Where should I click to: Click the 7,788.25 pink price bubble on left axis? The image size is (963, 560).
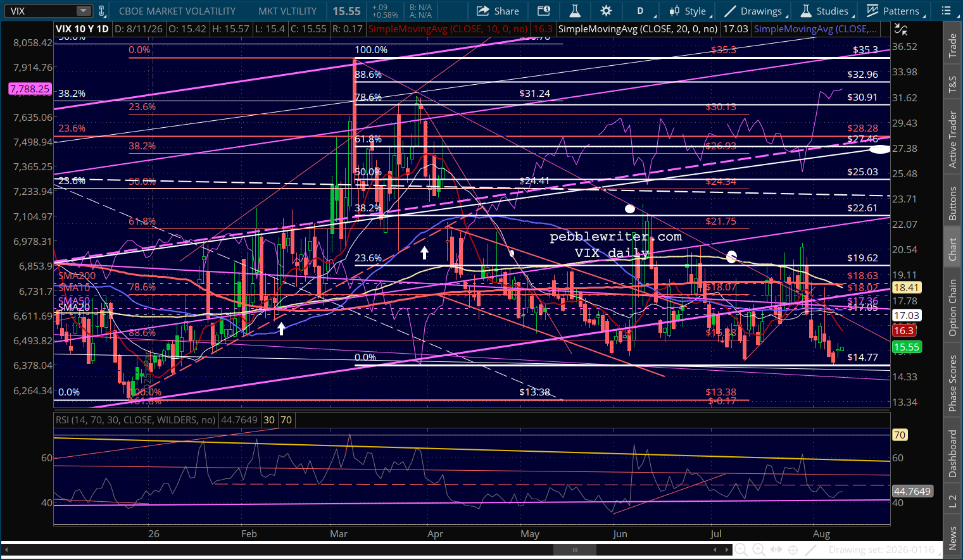coord(30,89)
